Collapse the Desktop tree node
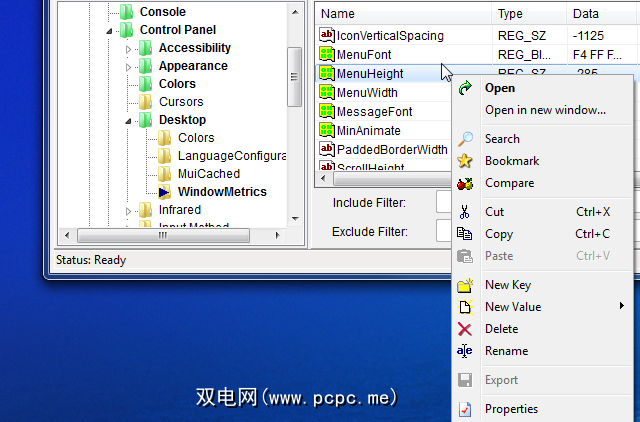 (128, 121)
